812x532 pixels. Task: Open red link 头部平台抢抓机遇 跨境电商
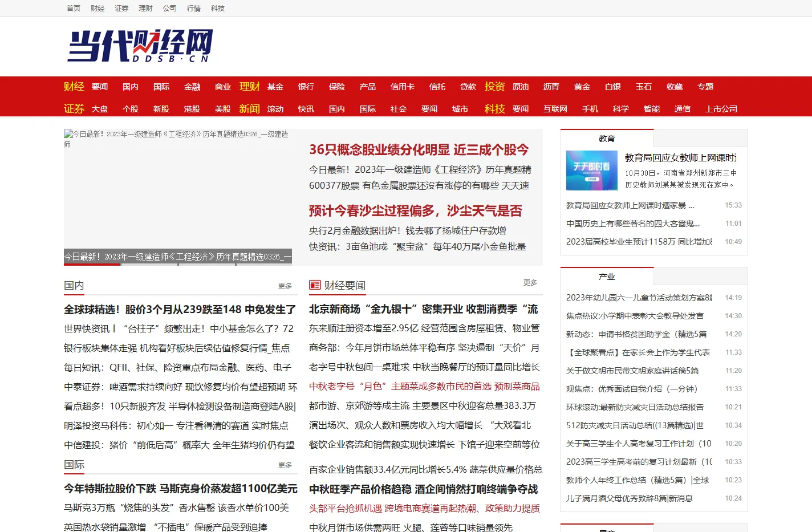[x=424, y=508]
